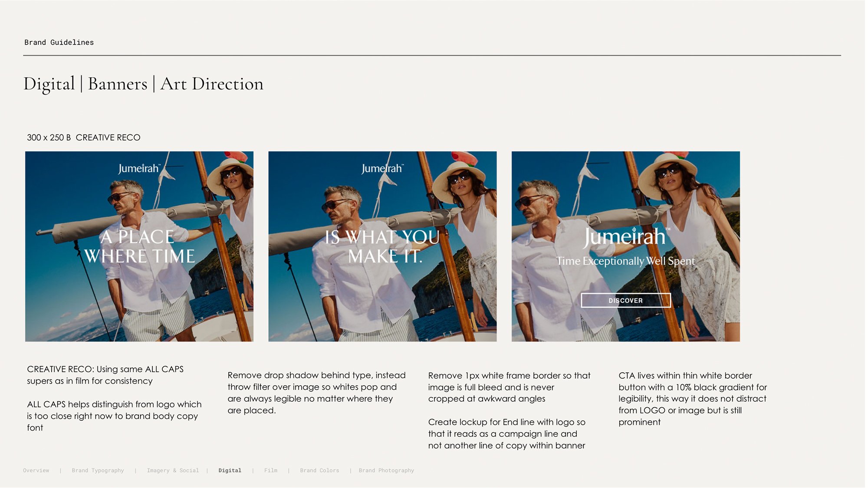Click the DISCOVER button on third banner
Screen dimensions: 868x488
pyautogui.click(x=625, y=300)
